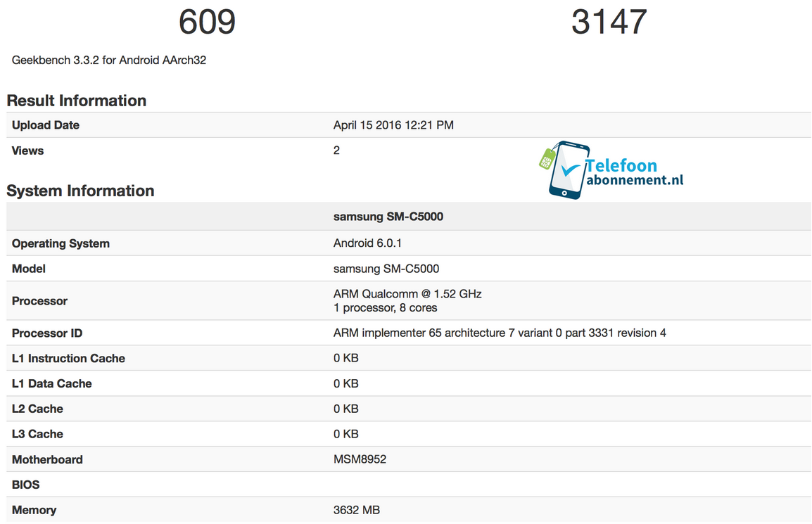
Task: Click the Views label
Action: (x=27, y=151)
